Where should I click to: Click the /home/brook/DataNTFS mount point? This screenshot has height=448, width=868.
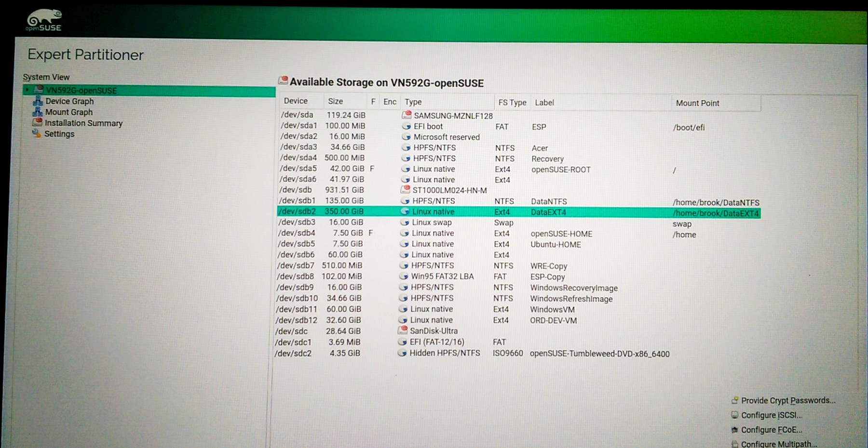coord(716,203)
